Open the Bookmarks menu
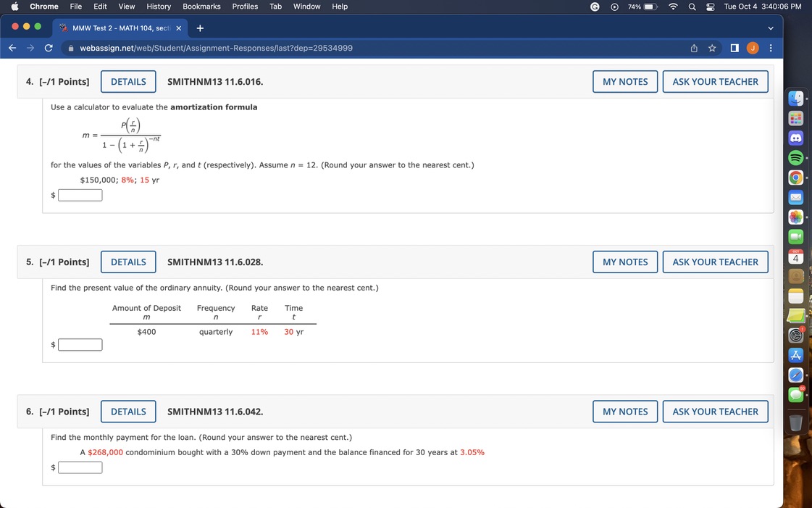The height and width of the screenshot is (508, 812). [x=201, y=7]
